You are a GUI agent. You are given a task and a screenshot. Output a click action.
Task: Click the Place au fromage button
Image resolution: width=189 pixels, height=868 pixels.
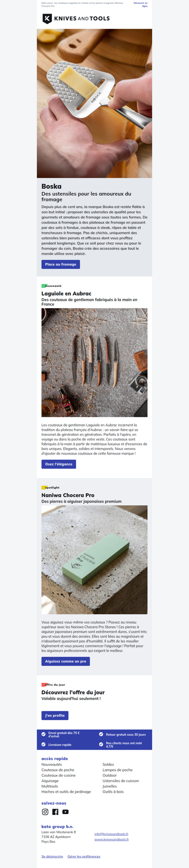click(x=60, y=264)
